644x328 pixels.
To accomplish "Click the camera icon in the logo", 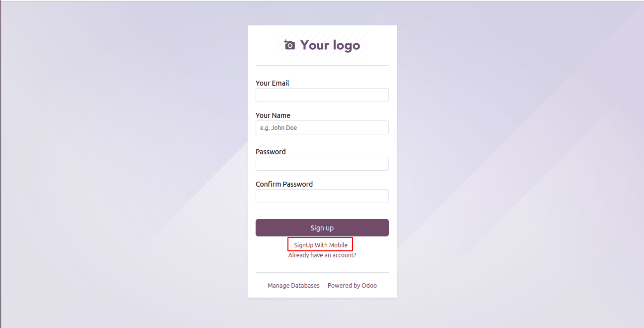I will pos(289,45).
